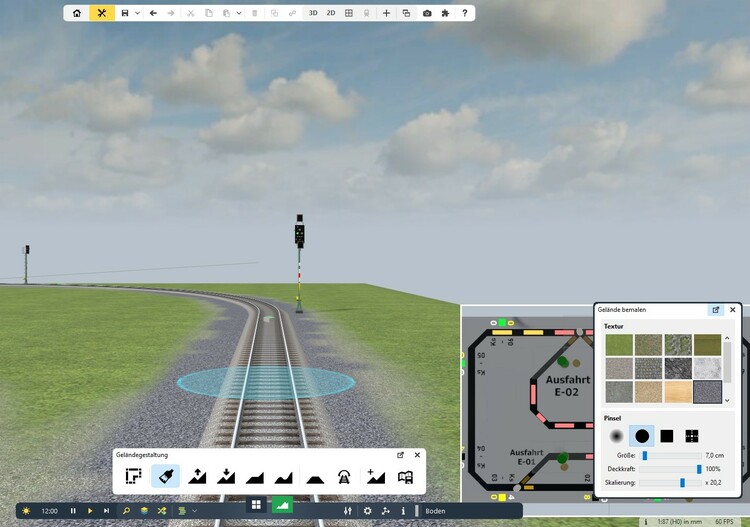
Task: Open the terrain map import icon
Action: tap(406, 477)
